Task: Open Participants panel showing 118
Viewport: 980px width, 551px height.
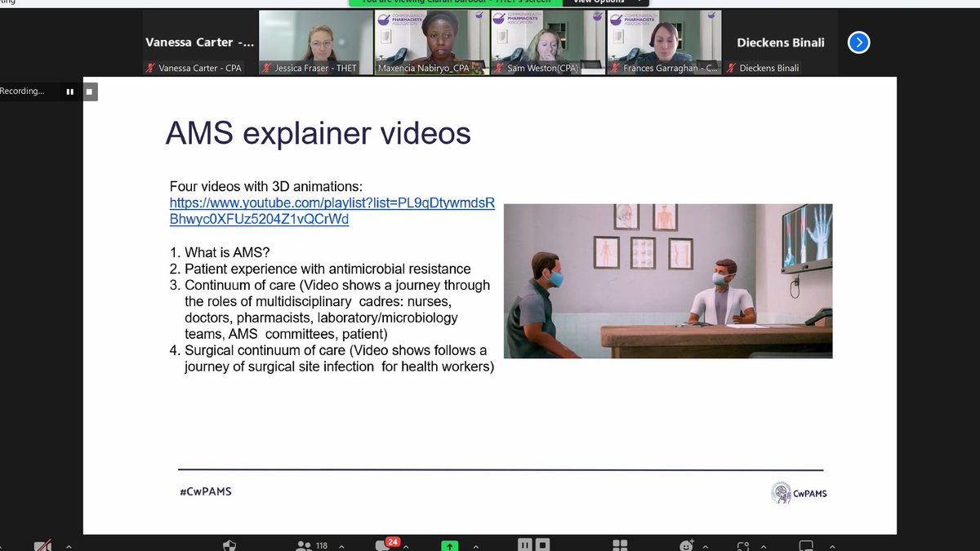Action: (312, 545)
